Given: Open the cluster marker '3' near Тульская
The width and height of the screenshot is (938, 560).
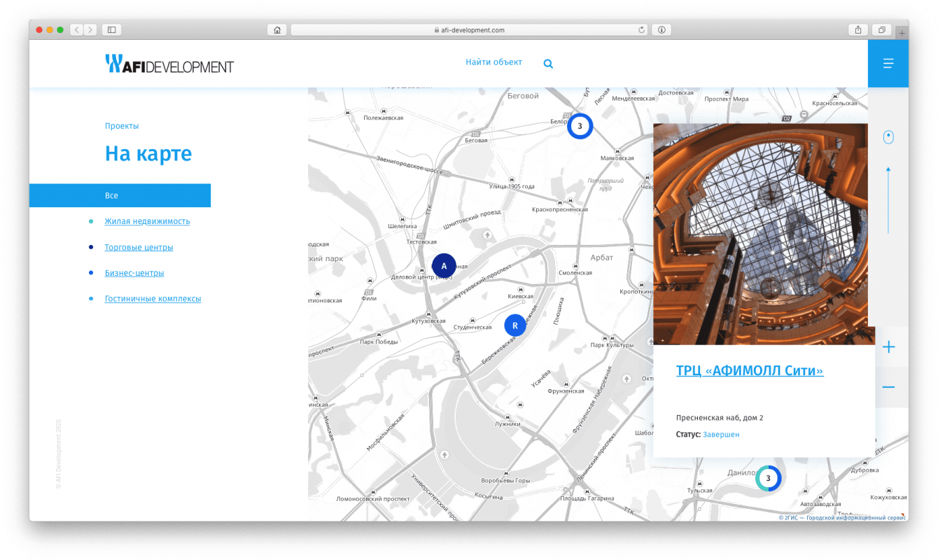Looking at the screenshot, I should click(x=768, y=478).
